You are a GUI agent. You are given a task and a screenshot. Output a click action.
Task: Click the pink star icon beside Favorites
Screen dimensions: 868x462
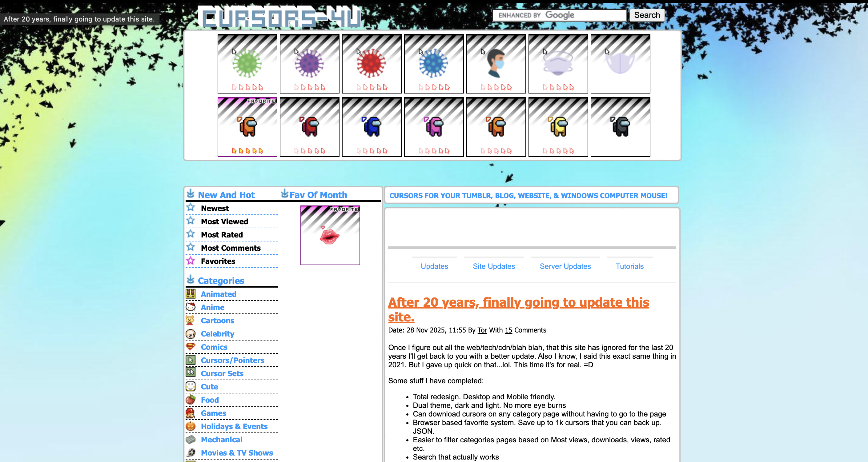pyautogui.click(x=191, y=261)
